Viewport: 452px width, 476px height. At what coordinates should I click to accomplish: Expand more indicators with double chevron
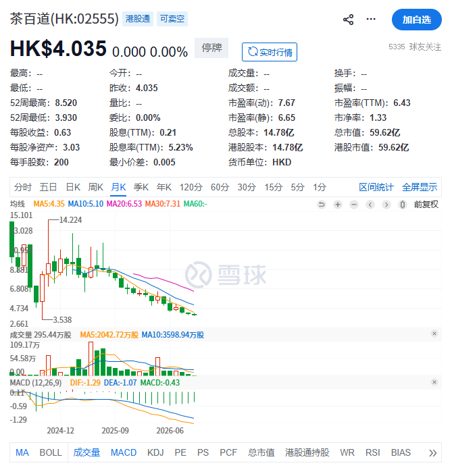click(x=432, y=453)
